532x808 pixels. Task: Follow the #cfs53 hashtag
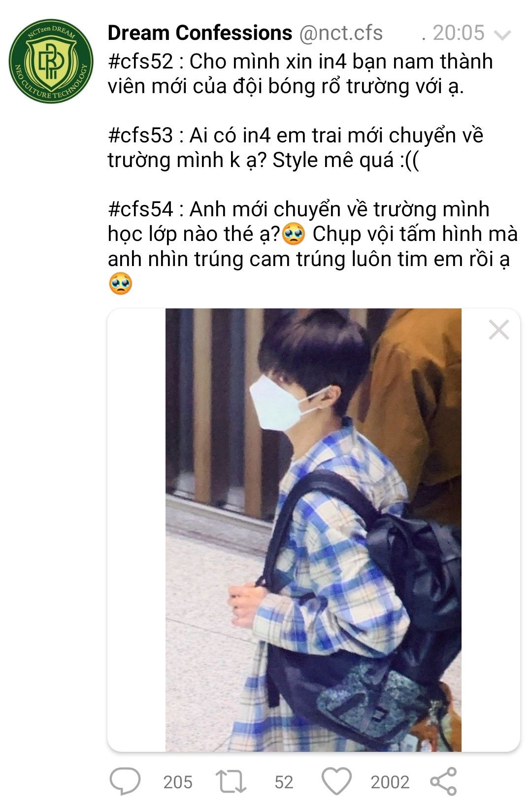click(140, 135)
